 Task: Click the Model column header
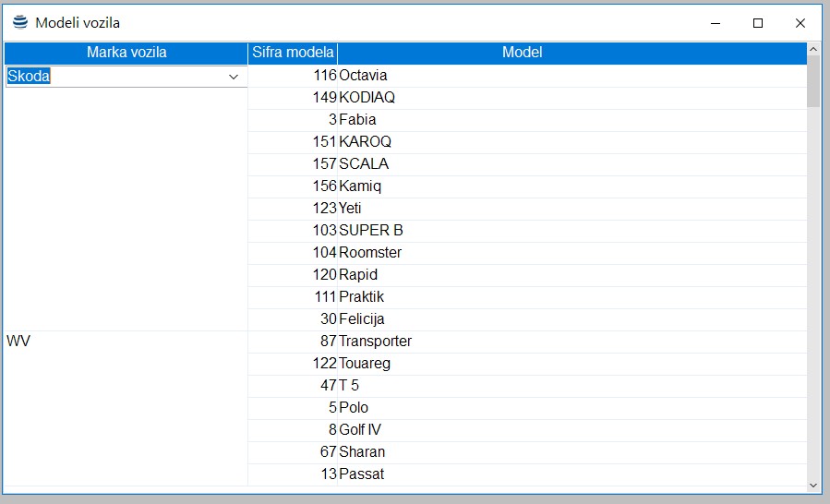point(522,53)
